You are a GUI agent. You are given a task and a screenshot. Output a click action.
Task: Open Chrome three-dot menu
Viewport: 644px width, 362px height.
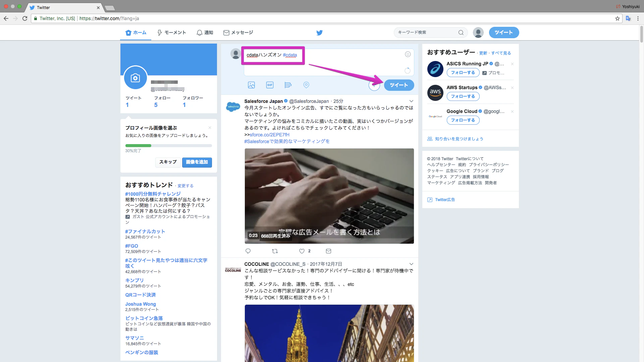pyautogui.click(x=638, y=18)
